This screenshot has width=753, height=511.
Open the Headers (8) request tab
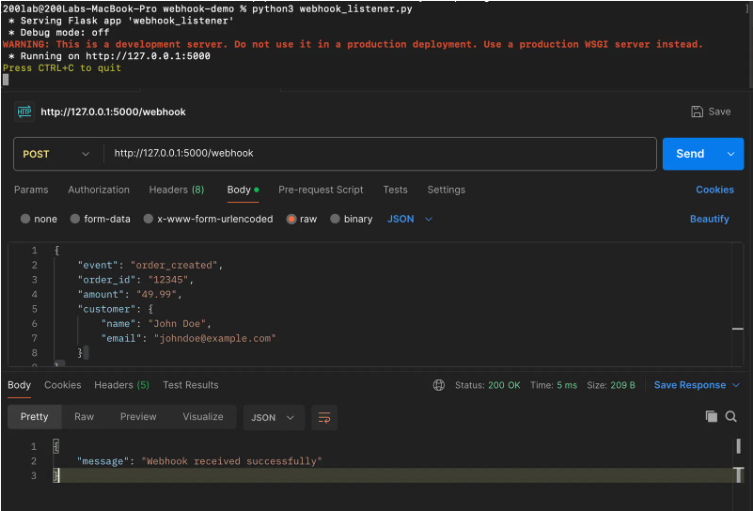tap(176, 190)
